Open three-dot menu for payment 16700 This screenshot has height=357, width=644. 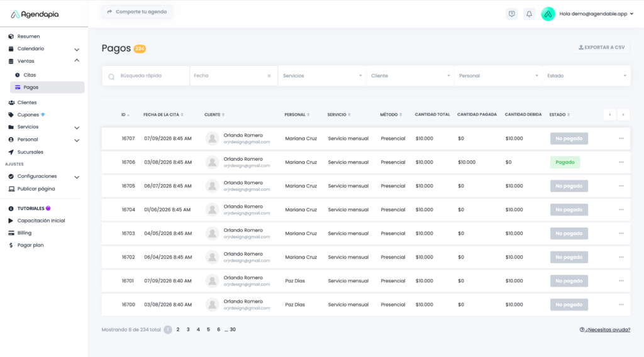pos(621,305)
